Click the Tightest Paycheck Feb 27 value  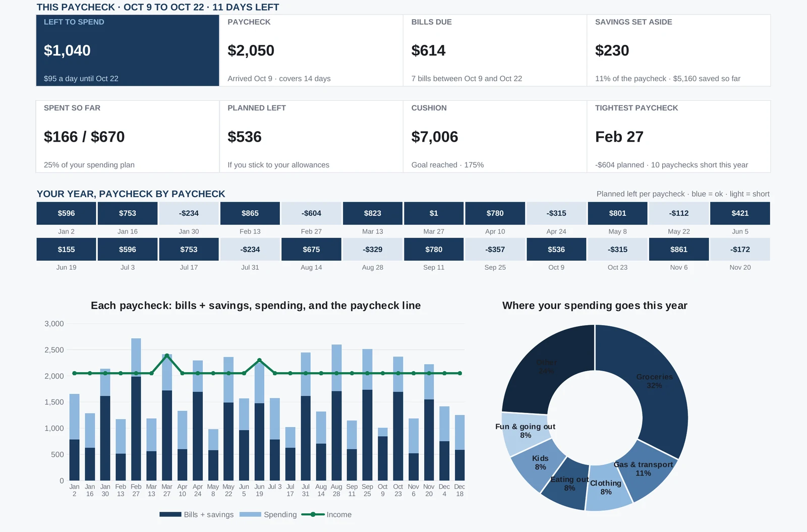pos(619,137)
